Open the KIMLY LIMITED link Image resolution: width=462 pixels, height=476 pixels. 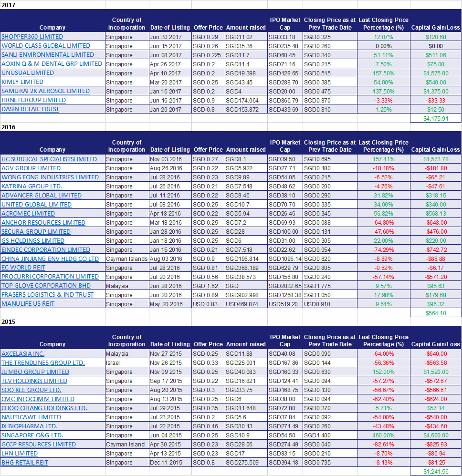pyautogui.click(x=22, y=82)
